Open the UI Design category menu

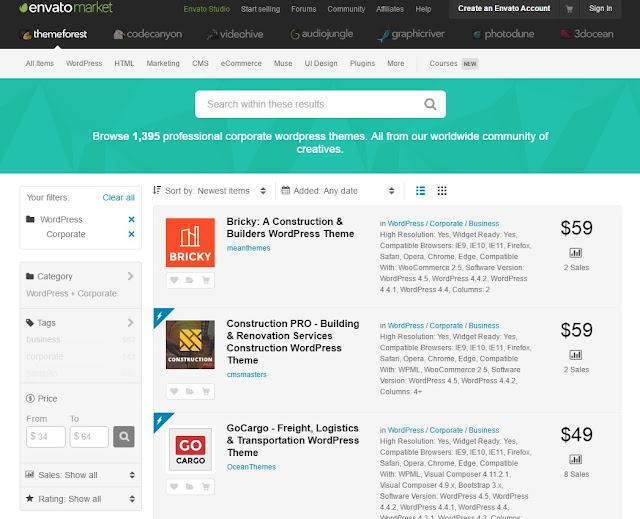(x=321, y=64)
